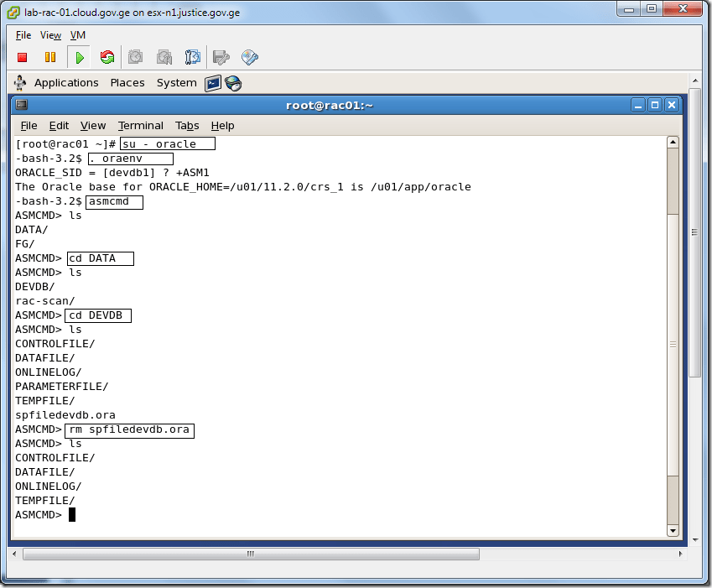Open the terminal's Edit menu
712x588 pixels.
click(59, 126)
